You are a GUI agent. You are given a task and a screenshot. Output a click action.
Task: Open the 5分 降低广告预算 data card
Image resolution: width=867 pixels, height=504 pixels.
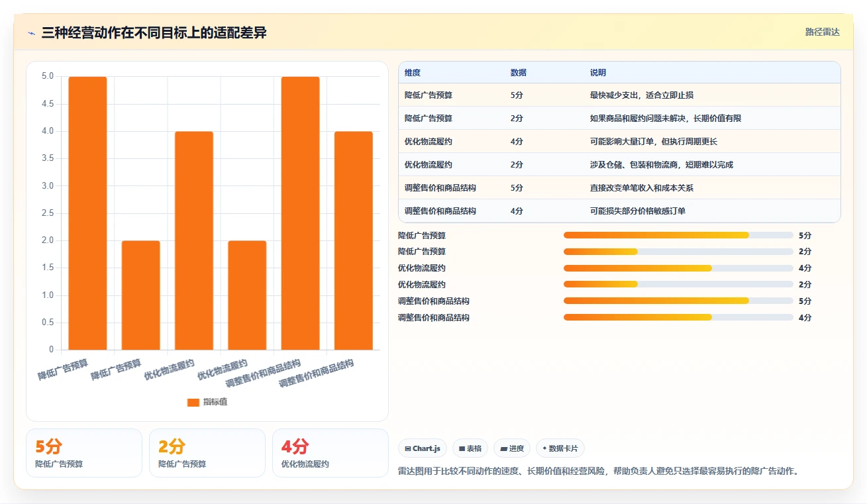[x=84, y=453]
